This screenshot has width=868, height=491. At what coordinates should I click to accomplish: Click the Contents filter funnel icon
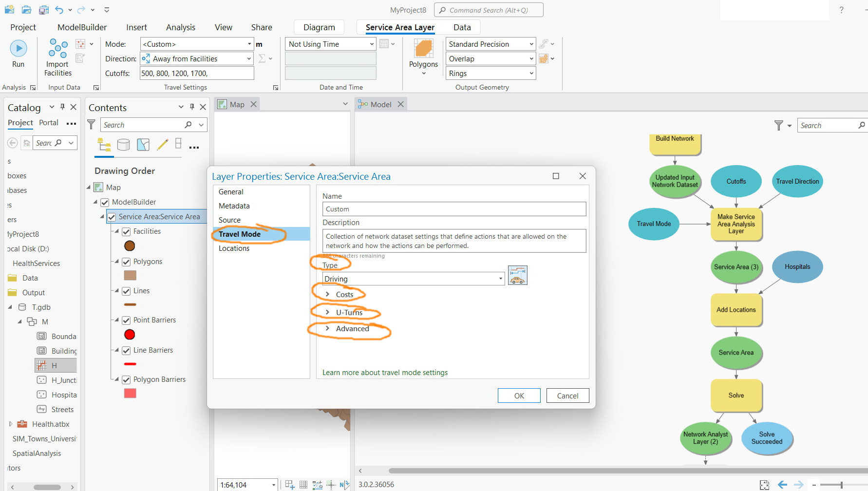[x=91, y=125]
